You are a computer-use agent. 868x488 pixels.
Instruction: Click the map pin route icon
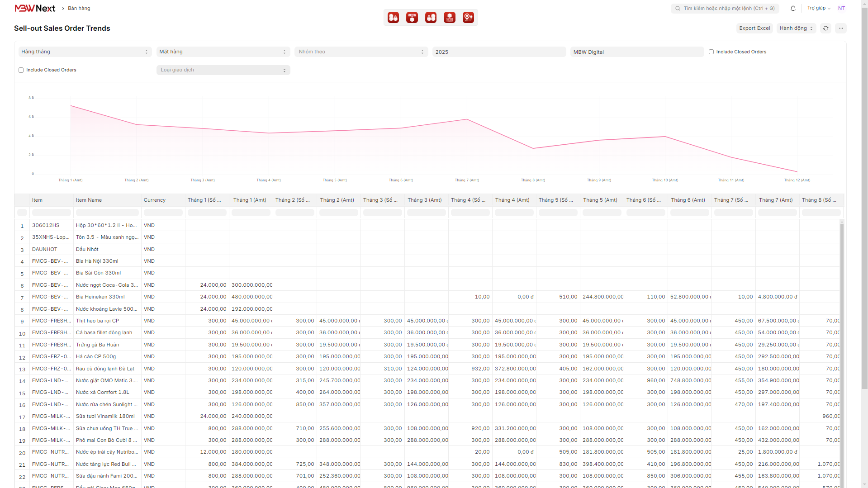tap(468, 18)
